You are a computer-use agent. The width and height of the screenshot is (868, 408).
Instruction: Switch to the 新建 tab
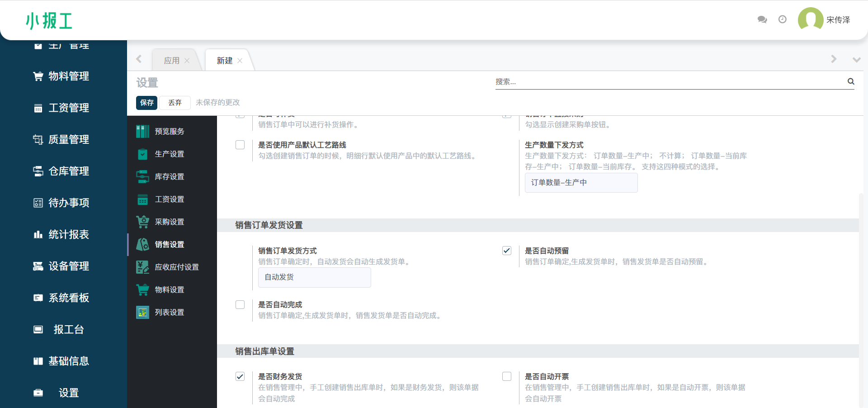[x=224, y=61]
